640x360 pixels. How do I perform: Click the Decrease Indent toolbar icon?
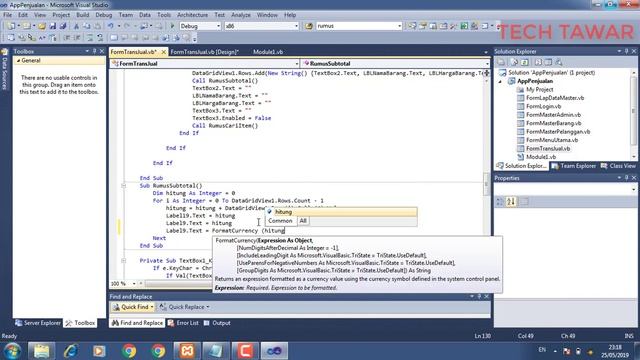coord(67,38)
